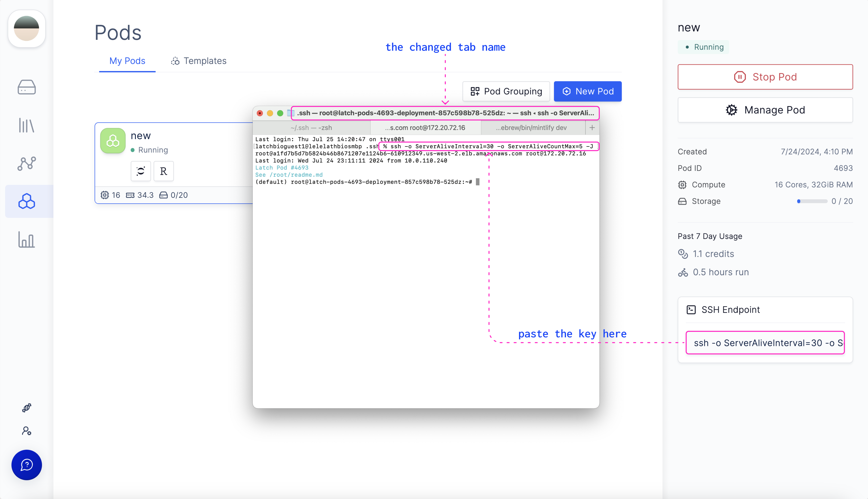Click the DNA strand icon in sidebar
The width and height of the screenshot is (868, 499).
26,407
